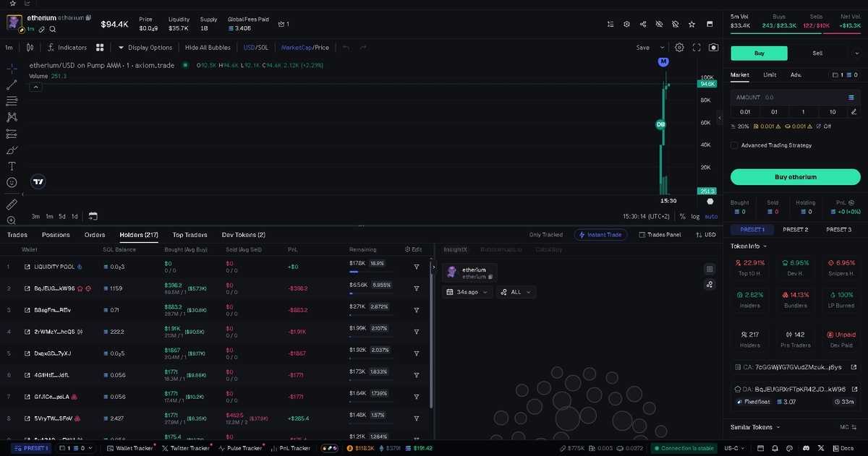The width and height of the screenshot is (868, 456).
Task: Open the bubble map view icon
Action: coord(710,285)
